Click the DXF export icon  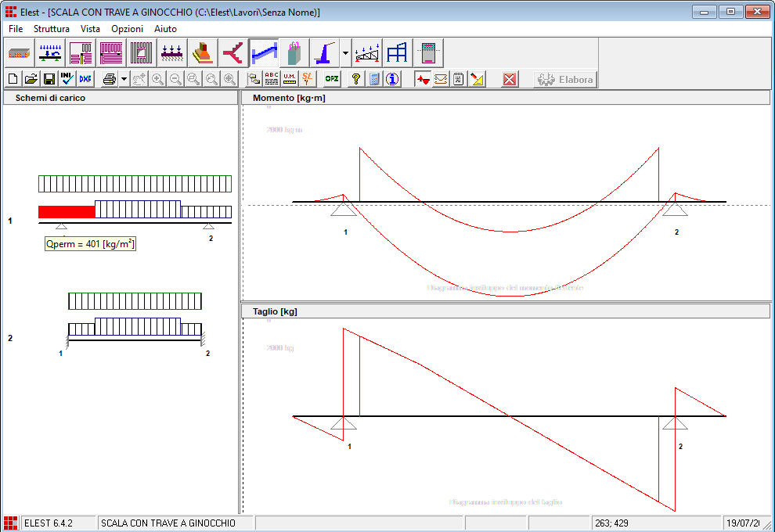(x=85, y=79)
